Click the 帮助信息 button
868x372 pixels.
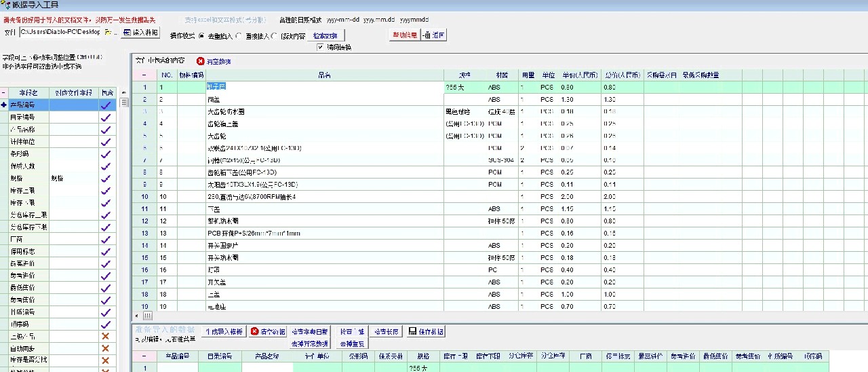point(404,35)
